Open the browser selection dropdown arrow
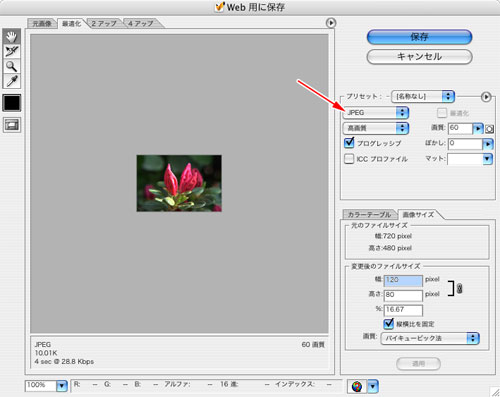 (x=373, y=387)
